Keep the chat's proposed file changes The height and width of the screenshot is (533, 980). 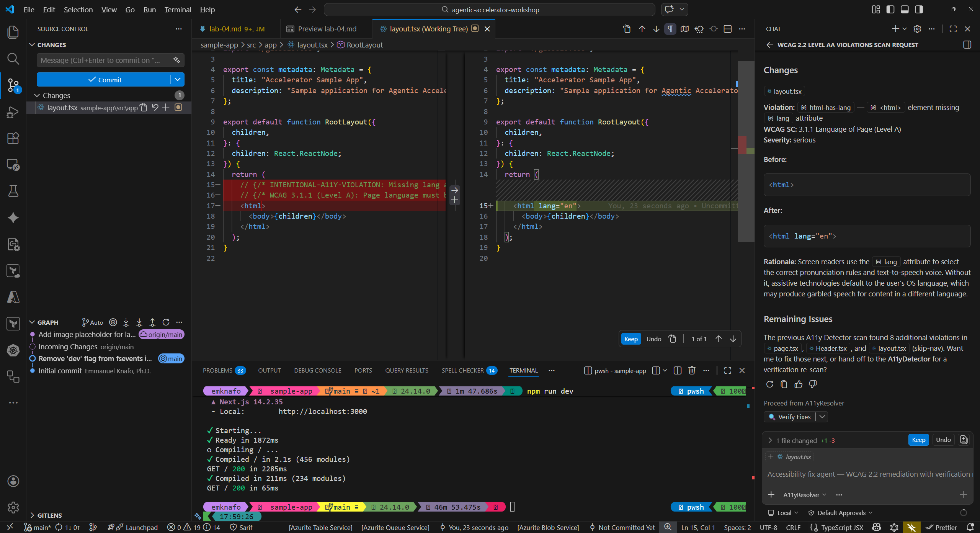[918, 440]
